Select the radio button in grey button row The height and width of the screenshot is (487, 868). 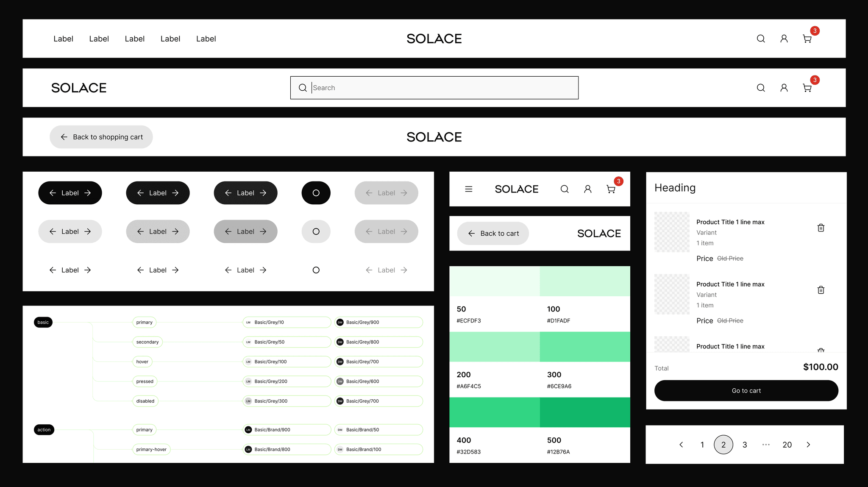point(316,231)
